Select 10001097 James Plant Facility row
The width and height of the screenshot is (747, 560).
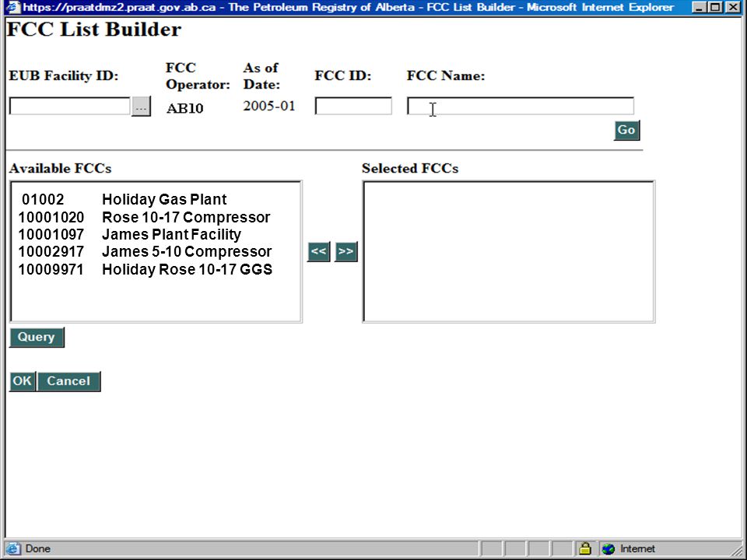[x=130, y=235]
